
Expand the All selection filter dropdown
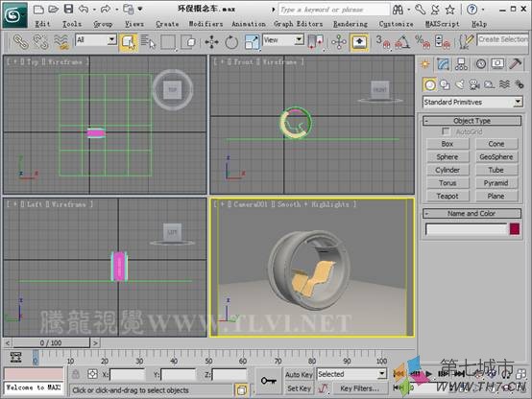(x=96, y=40)
